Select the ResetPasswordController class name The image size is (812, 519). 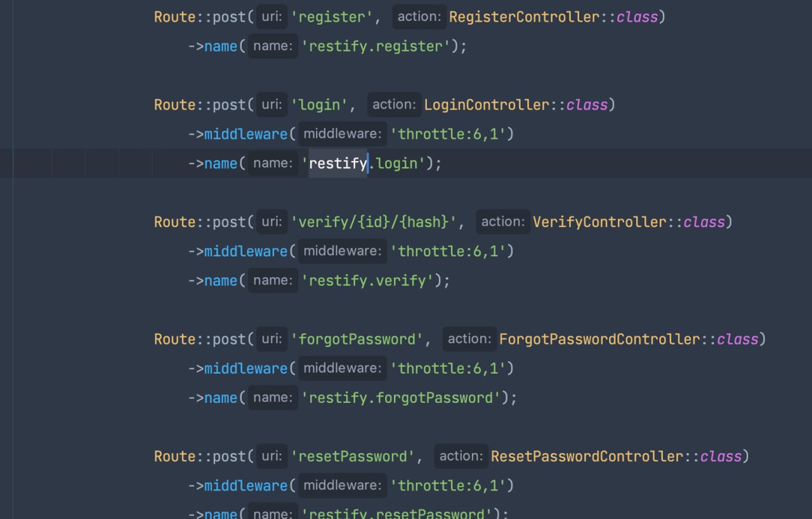pyautogui.click(x=587, y=456)
